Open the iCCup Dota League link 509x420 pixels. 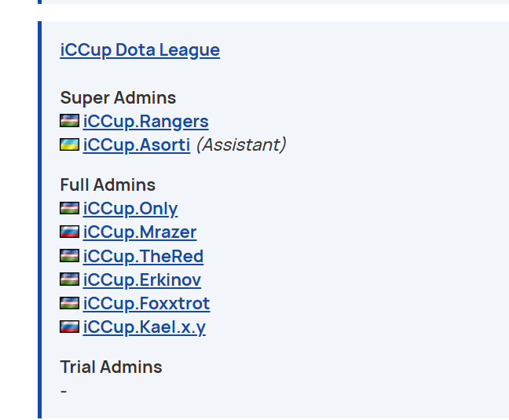pos(140,50)
